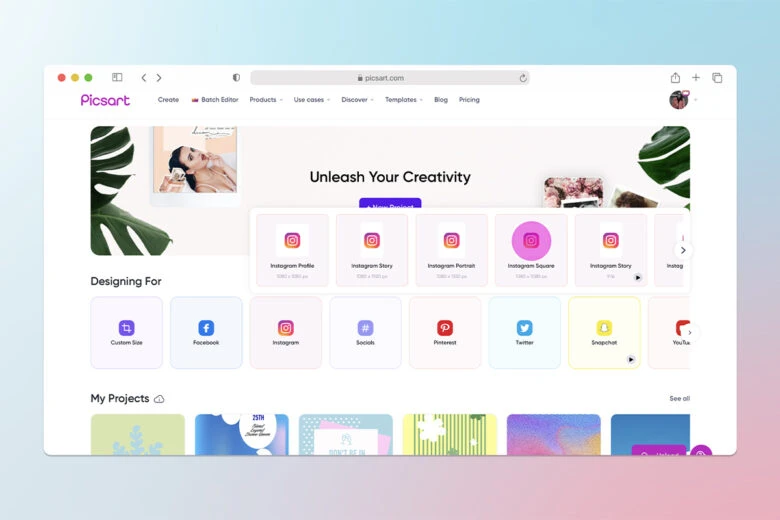Open the rainbow gradient project thumbnail
Screen dimensions: 780x520
click(x=553, y=434)
